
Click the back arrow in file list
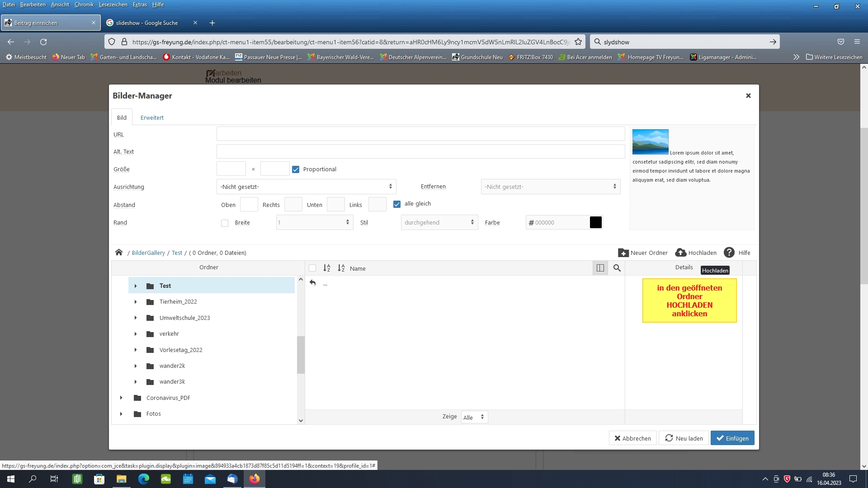point(312,283)
